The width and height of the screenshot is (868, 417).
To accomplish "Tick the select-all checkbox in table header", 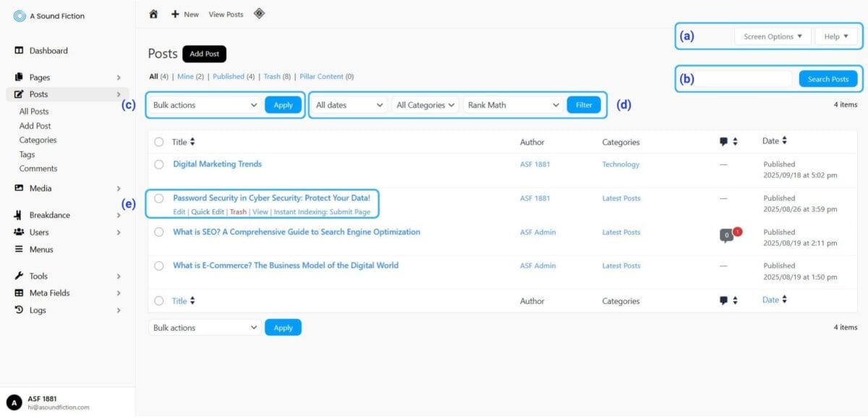I will point(159,142).
